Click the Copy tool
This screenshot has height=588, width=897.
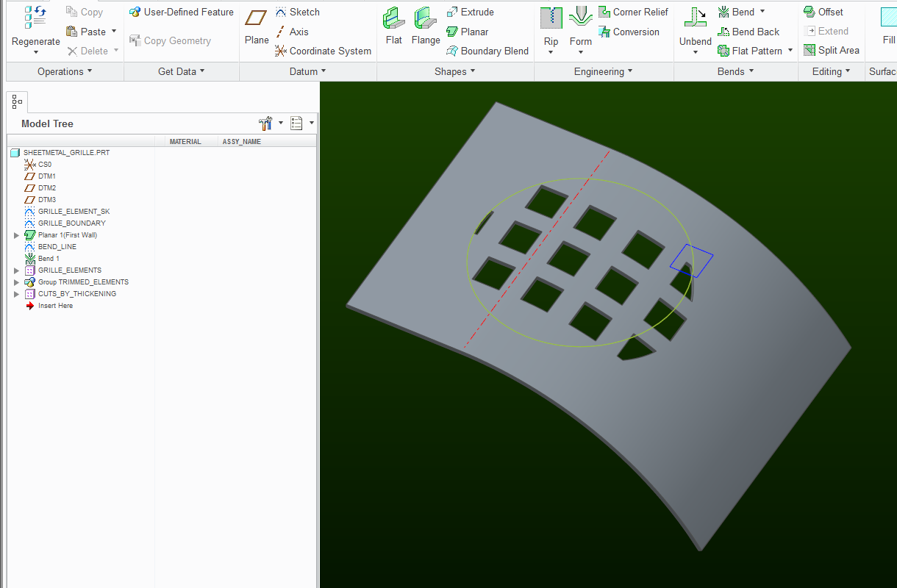pos(85,12)
